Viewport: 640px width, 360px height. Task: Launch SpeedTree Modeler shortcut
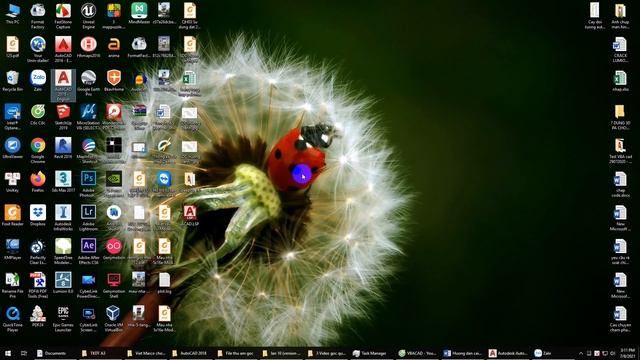63,252
